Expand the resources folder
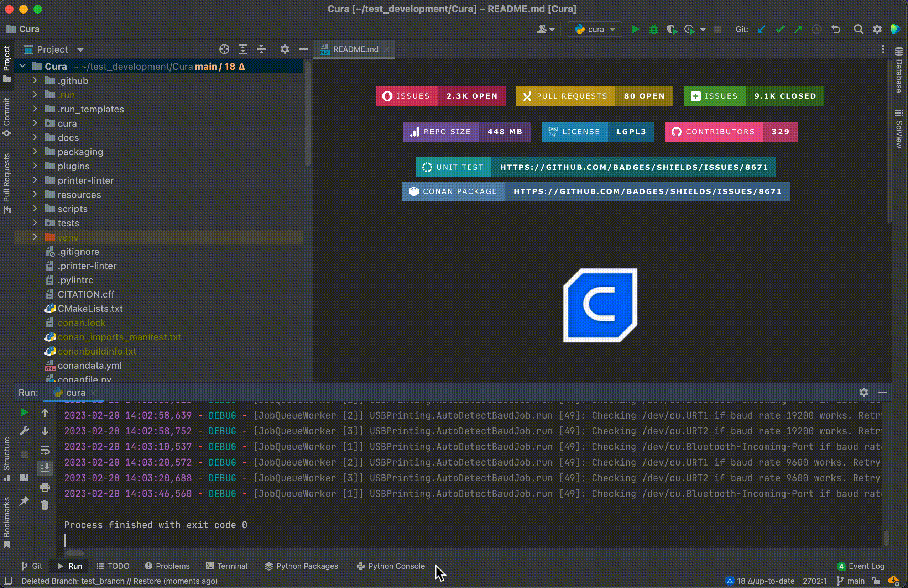This screenshot has height=588, width=908. (x=35, y=194)
